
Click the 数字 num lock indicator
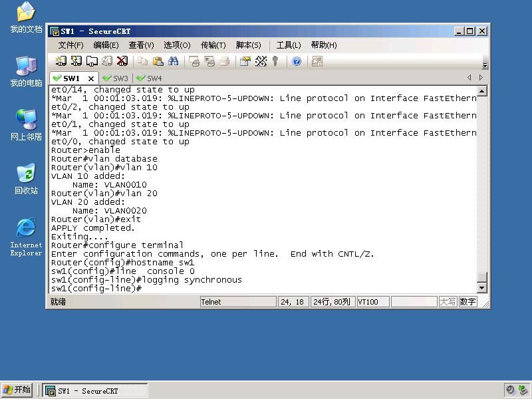467,302
